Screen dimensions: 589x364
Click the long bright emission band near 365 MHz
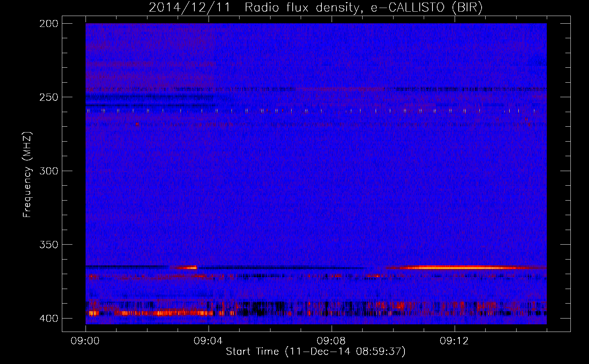466,268
